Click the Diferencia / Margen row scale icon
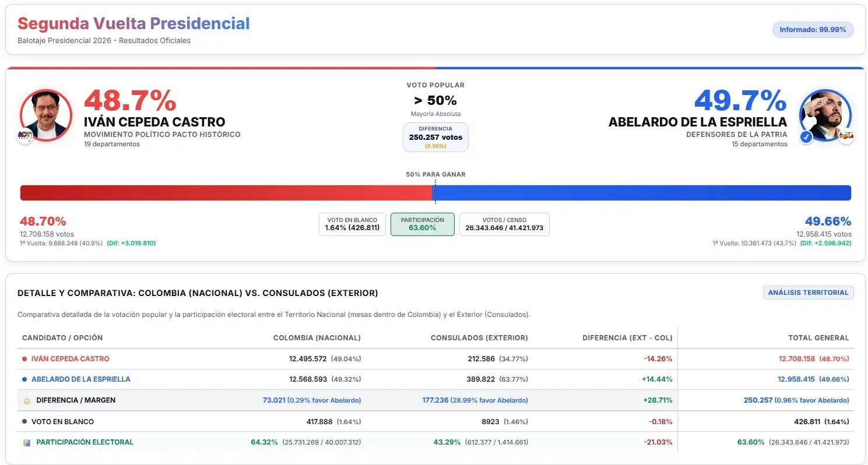 pos(26,401)
